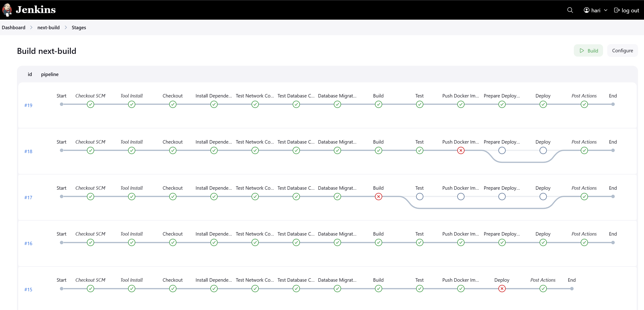Open build #18 link

[x=28, y=152]
